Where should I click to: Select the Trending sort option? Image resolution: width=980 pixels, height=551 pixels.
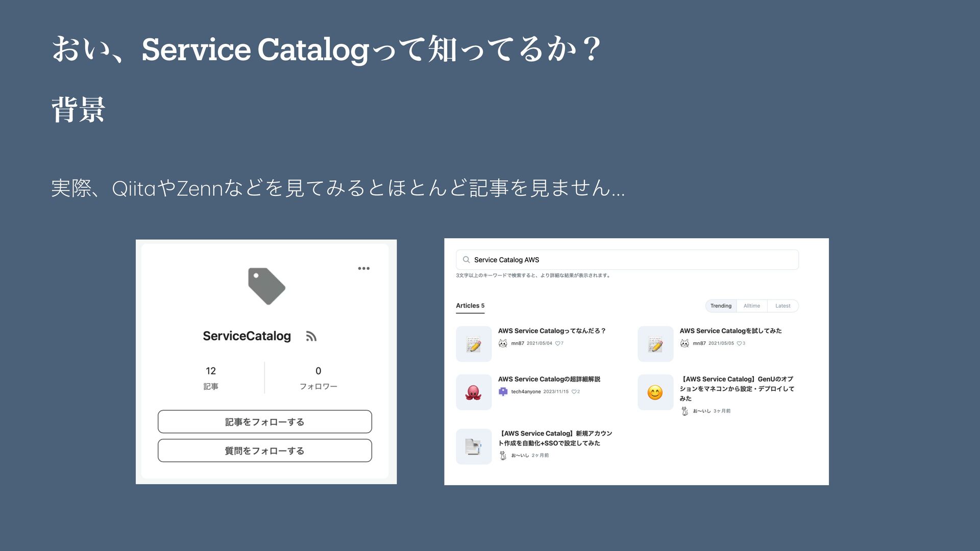coord(721,306)
